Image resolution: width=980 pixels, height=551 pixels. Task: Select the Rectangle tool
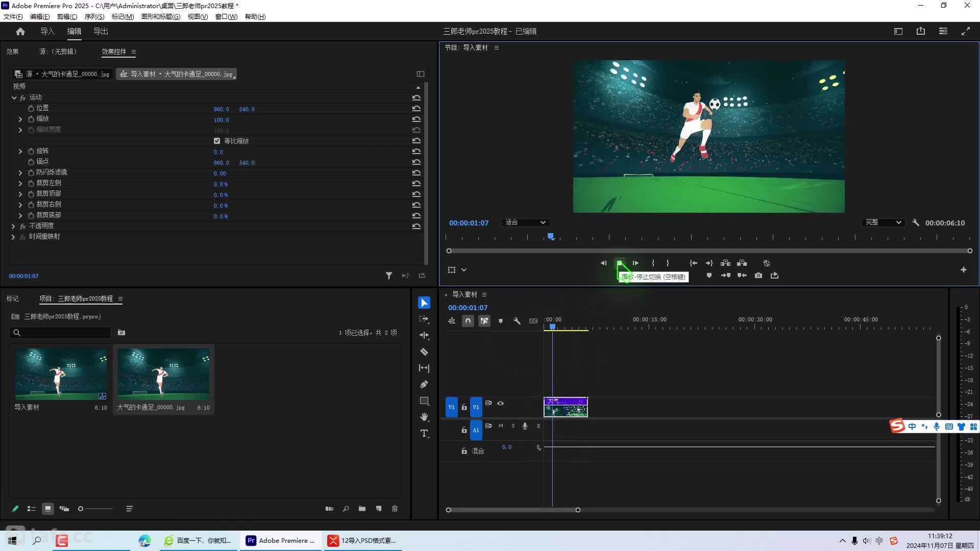click(x=424, y=400)
